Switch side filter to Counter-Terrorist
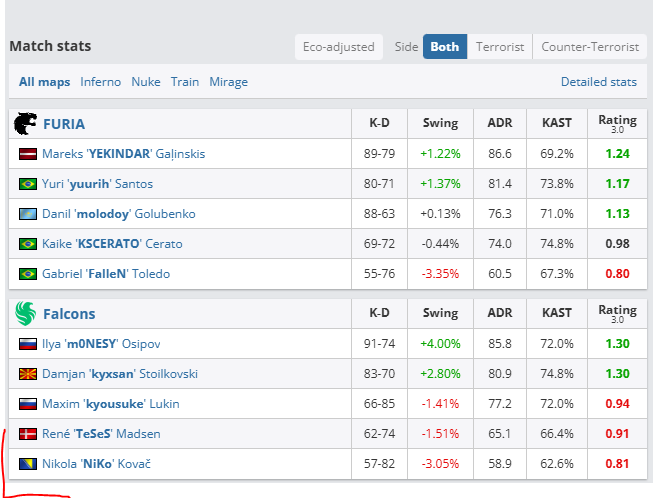This screenshot has width=653, height=498. [x=589, y=47]
